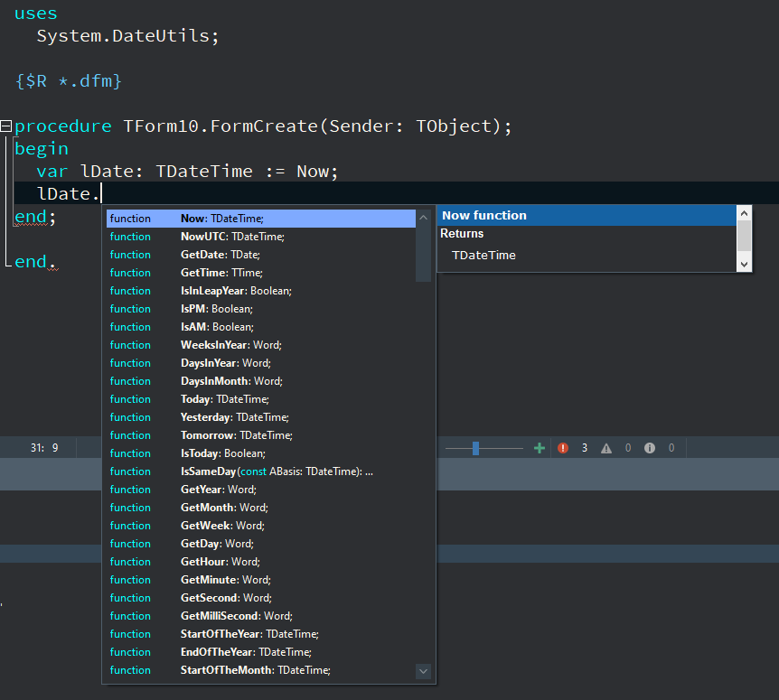This screenshot has height=700, width=779.
Task: Click the red error icon in status bar
Action: 563,448
